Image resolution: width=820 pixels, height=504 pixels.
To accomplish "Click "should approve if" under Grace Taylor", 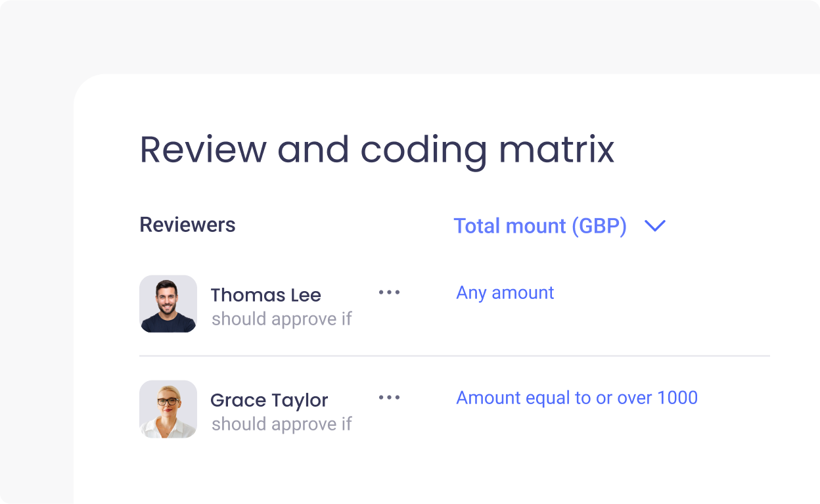I will pyautogui.click(x=282, y=424).
